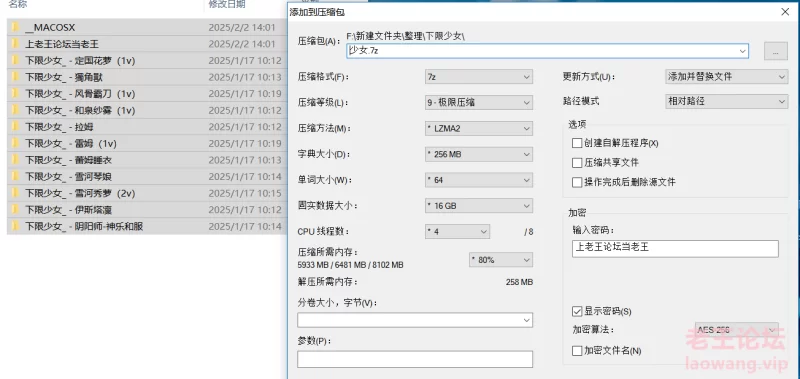
Task: Open 更新方式 dropdown showing 添加并替换文件
Action: [x=727, y=77]
